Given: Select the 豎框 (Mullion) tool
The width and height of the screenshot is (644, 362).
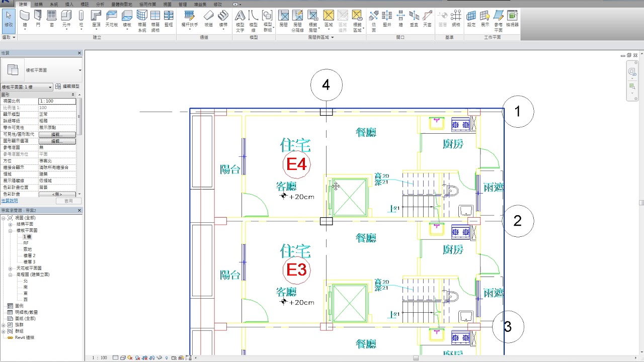Looking at the screenshot, I should point(169,20).
